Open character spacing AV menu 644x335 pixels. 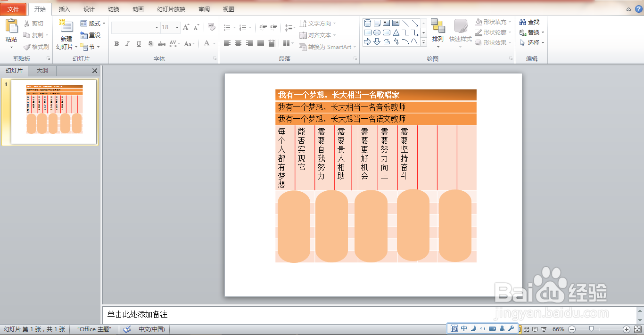[174, 44]
